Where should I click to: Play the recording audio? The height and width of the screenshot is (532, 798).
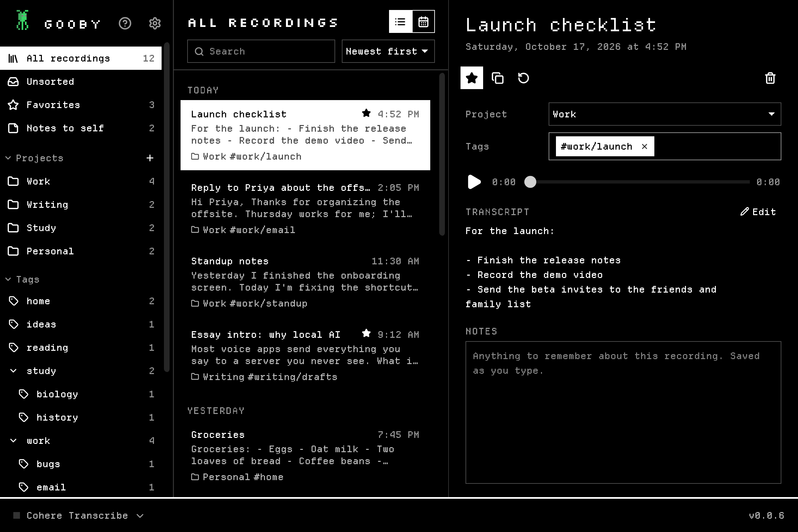[474, 182]
